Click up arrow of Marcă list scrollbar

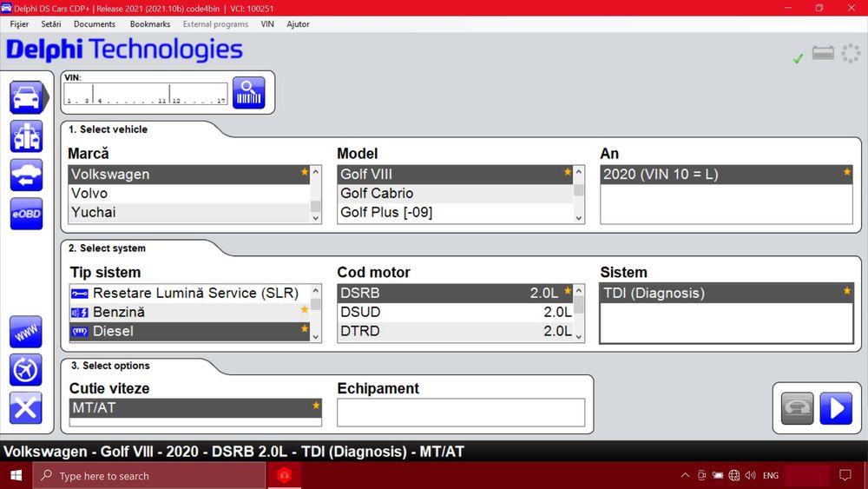point(316,172)
